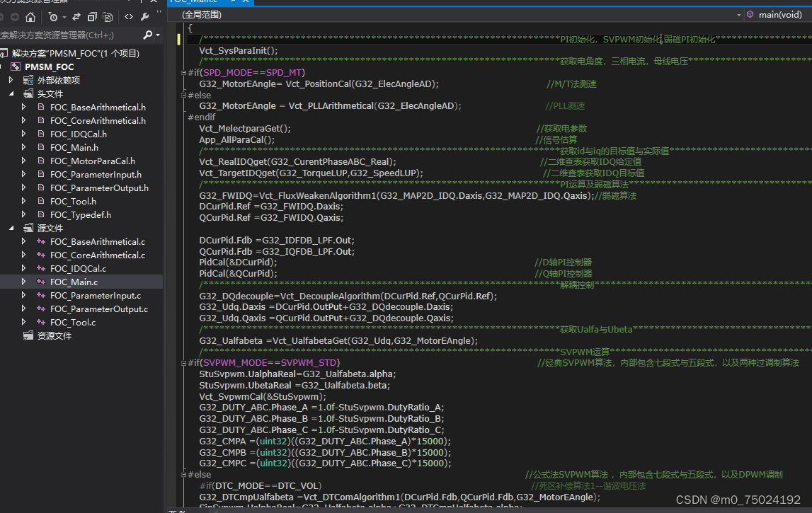
Task: Click the search magnifier icon in Solution Explorer
Action: (147, 35)
